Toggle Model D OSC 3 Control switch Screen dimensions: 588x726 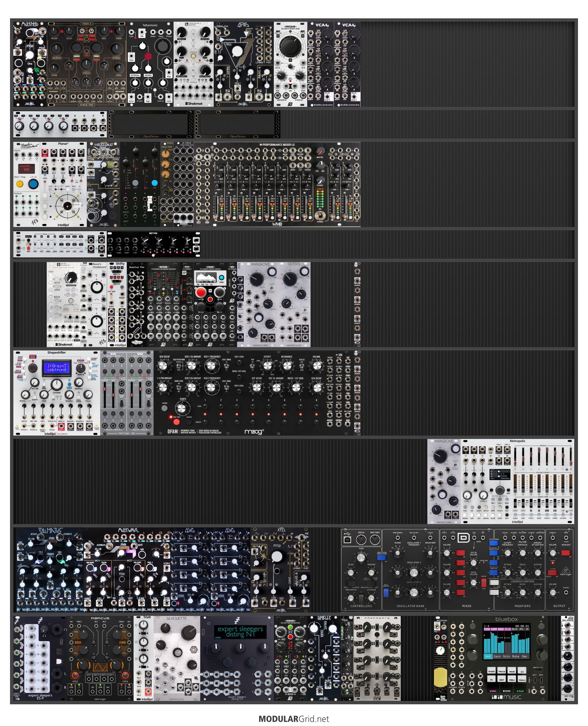point(386,592)
